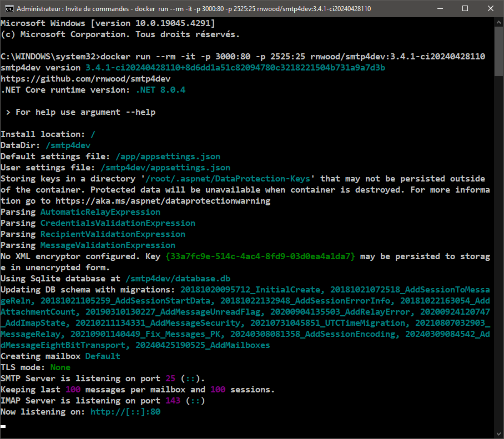Click the Microsoft Corporation copyright line
The image size is (504, 439).
(x=120, y=34)
